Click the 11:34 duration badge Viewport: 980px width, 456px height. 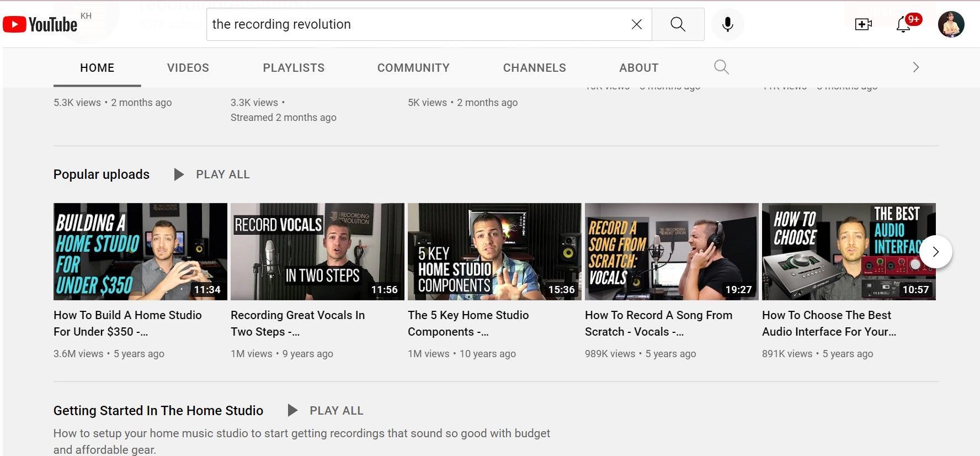click(x=207, y=290)
